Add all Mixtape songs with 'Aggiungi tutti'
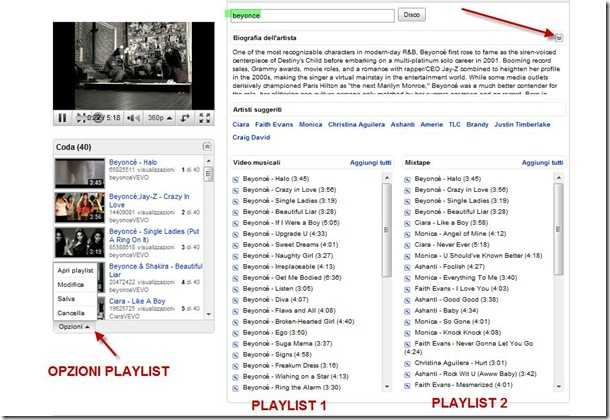610x420 pixels. pyautogui.click(x=542, y=163)
